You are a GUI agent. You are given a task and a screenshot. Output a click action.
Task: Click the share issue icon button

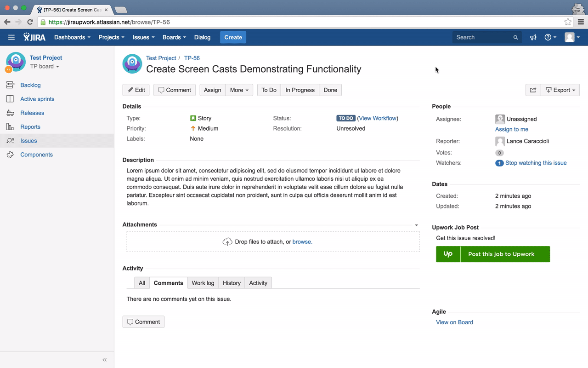point(533,90)
